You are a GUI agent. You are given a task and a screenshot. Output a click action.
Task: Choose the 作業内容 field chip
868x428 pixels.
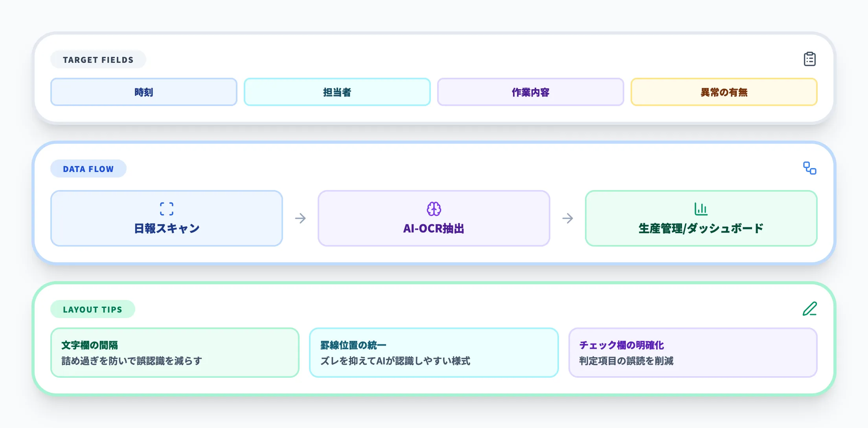pos(530,92)
